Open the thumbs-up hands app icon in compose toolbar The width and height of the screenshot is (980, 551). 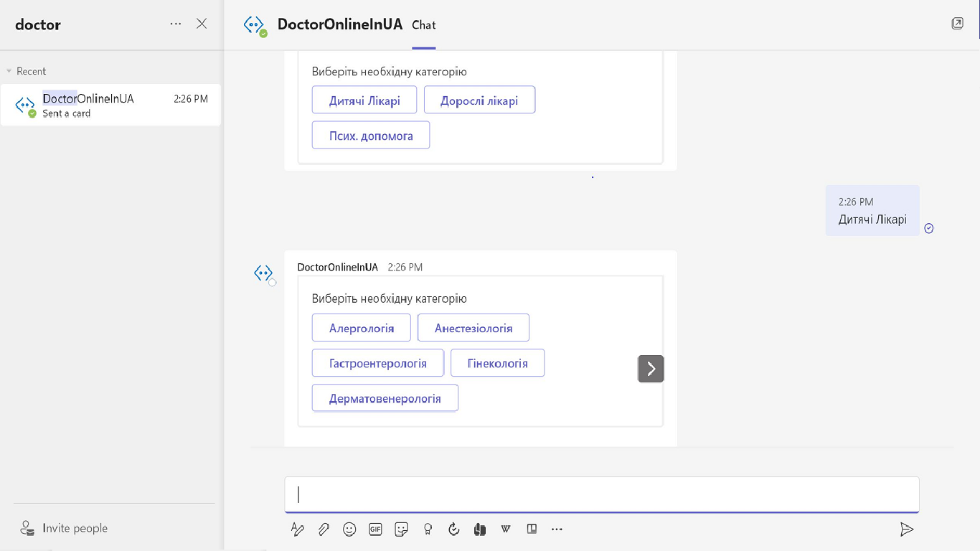pos(480,529)
